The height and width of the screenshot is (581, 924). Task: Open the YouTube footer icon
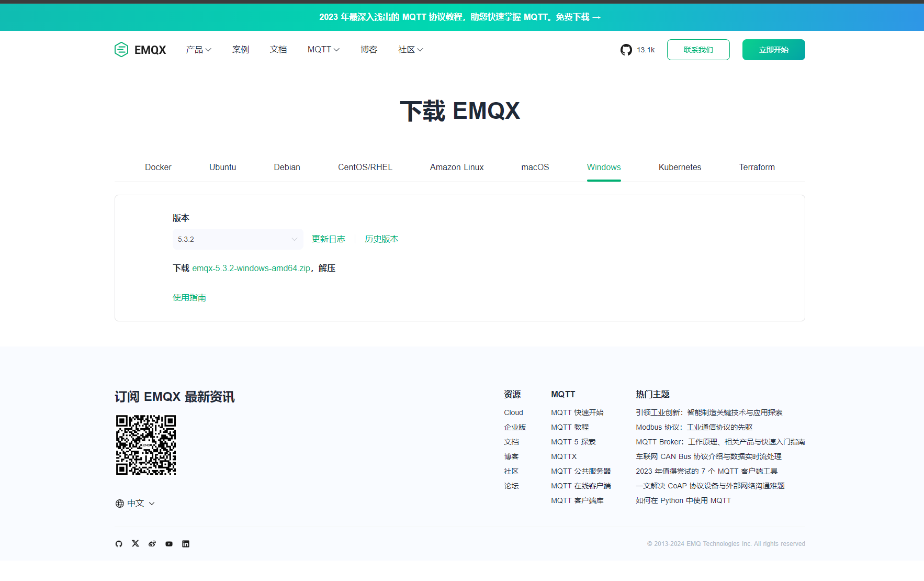pyautogui.click(x=169, y=544)
